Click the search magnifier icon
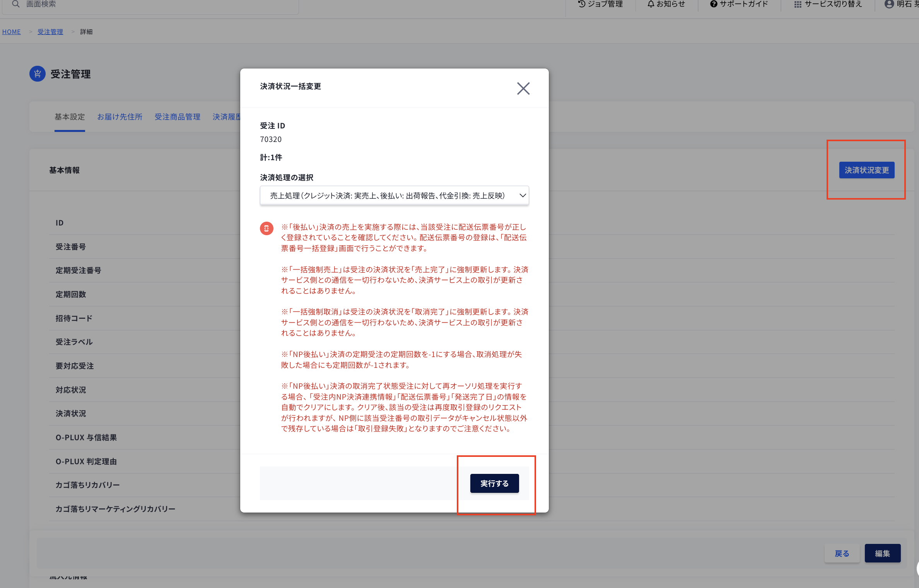 pyautogui.click(x=15, y=4)
